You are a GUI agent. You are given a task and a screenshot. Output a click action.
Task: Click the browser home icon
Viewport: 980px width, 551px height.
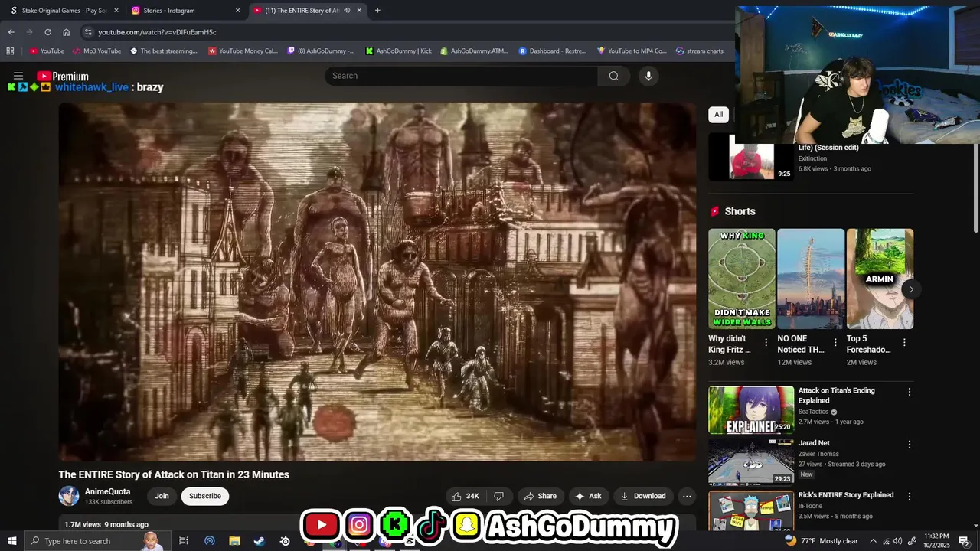coord(66,32)
